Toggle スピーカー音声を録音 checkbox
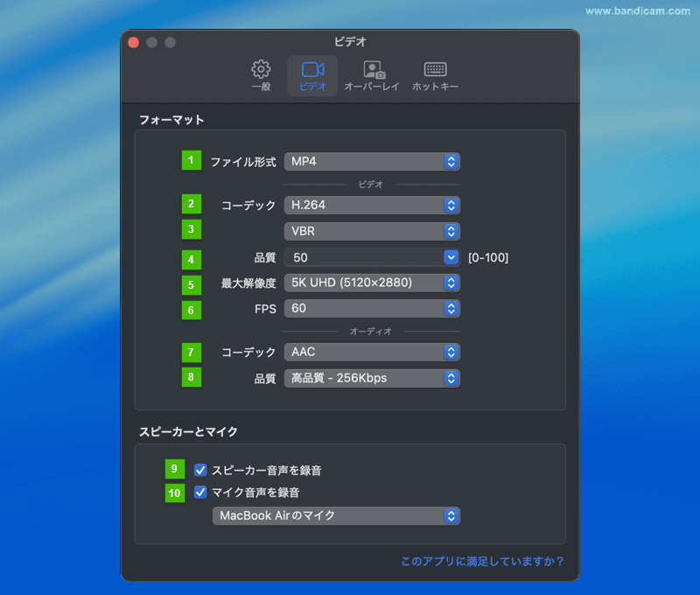The image size is (700, 595). tap(200, 470)
